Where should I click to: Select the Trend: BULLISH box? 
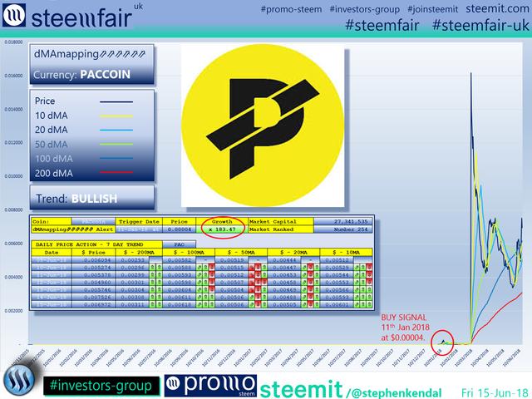click(x=92, y=198)
